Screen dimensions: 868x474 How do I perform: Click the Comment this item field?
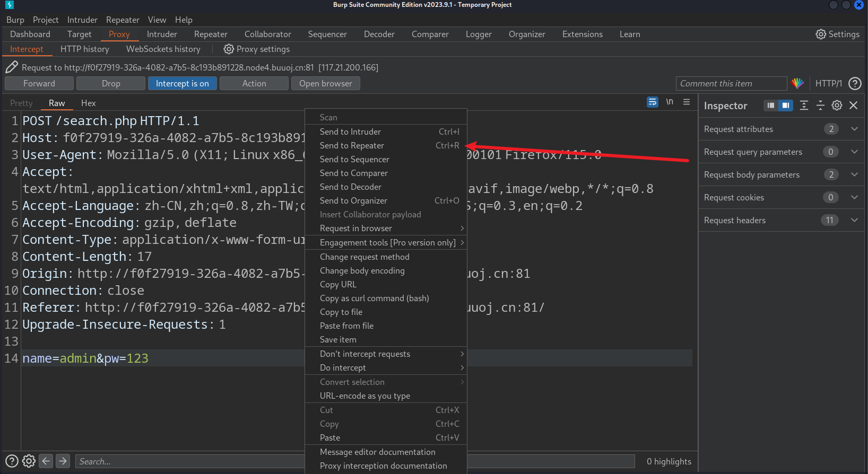[x=731, y=83]
